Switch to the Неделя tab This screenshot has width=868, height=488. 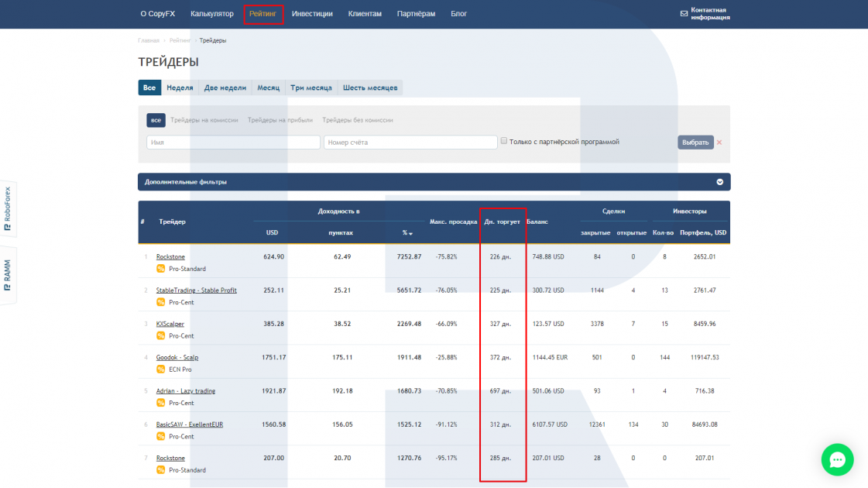pyautogui.click(x=180, y=88)
